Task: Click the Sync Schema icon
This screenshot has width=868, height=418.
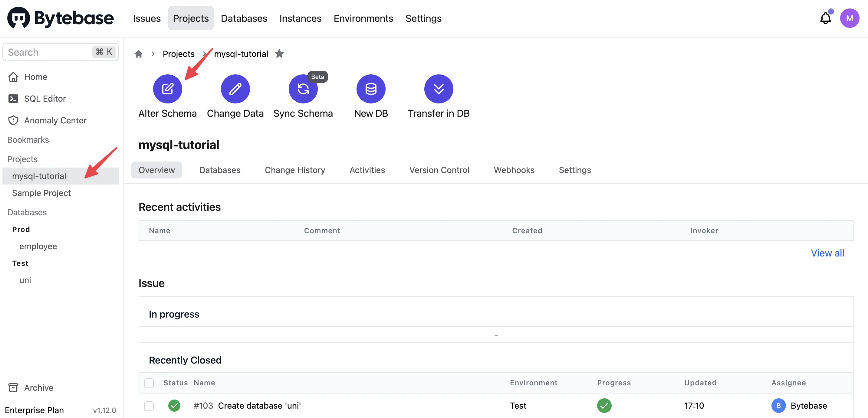Action: 303,89
